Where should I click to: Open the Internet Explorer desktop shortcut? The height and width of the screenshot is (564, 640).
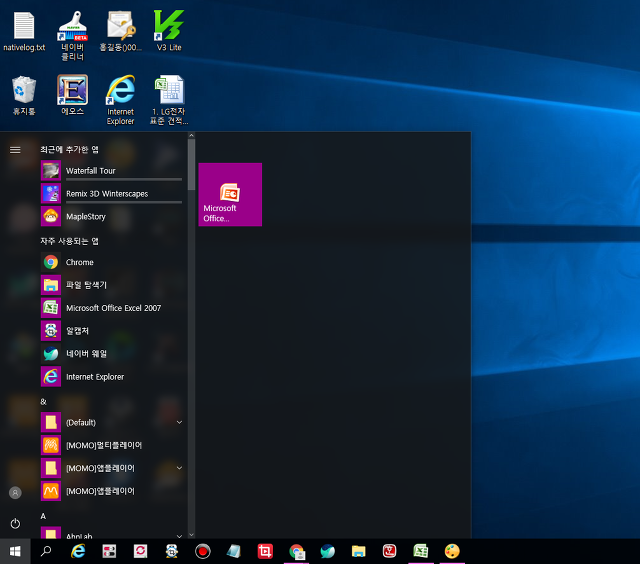(120, 100)
